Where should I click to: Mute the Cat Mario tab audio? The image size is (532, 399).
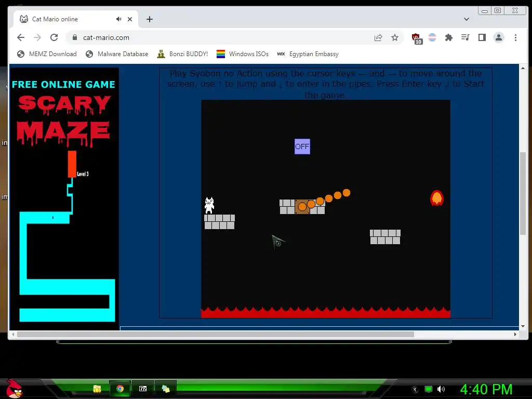tap(118, 19)
